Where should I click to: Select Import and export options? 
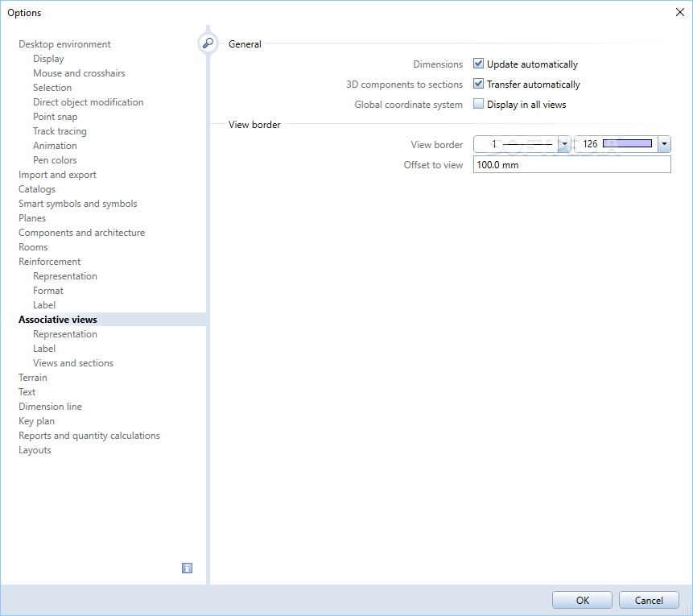pos(57,175)
